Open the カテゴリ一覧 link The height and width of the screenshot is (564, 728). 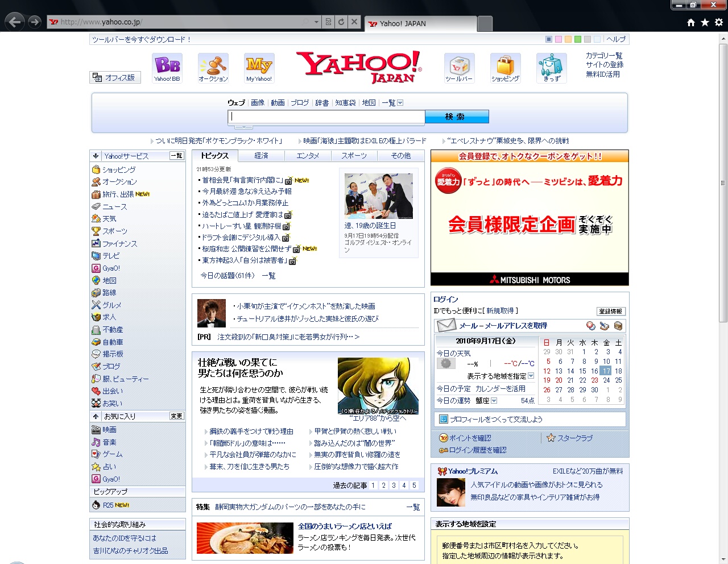(x=604, y=56)
